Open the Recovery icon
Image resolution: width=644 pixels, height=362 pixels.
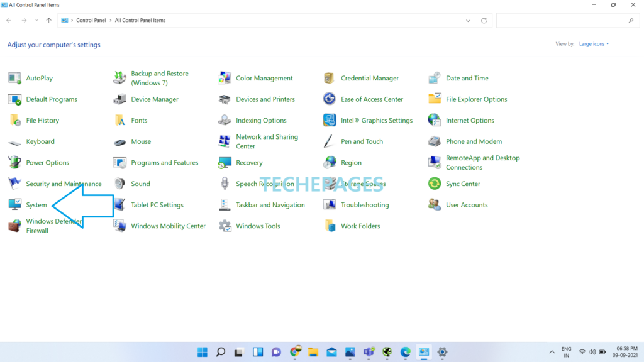tap(225, 163)
